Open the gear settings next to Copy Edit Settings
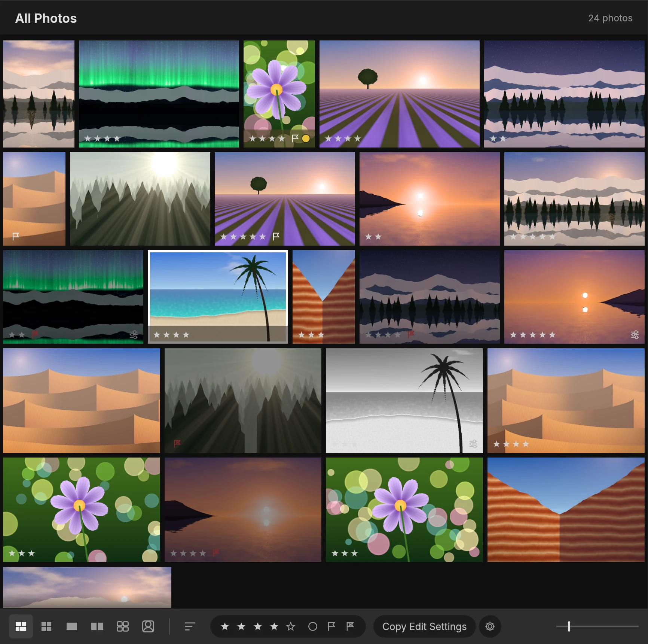 coord(490,626)
